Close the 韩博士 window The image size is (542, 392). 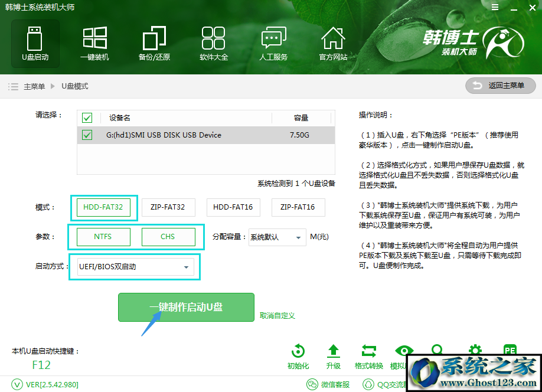pyautogui.click(x=533, y=8)
